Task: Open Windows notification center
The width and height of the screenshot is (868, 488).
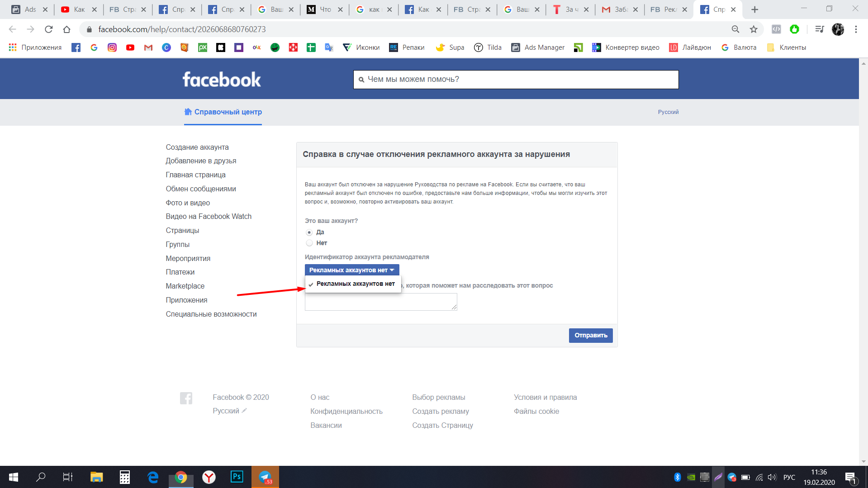Action: click(850, 477)
